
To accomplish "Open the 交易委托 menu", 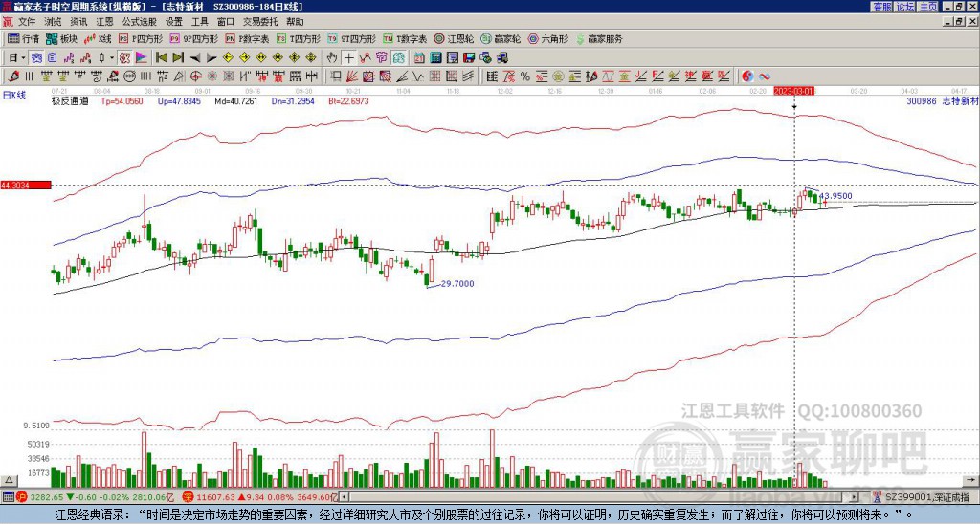I will 260,22.
